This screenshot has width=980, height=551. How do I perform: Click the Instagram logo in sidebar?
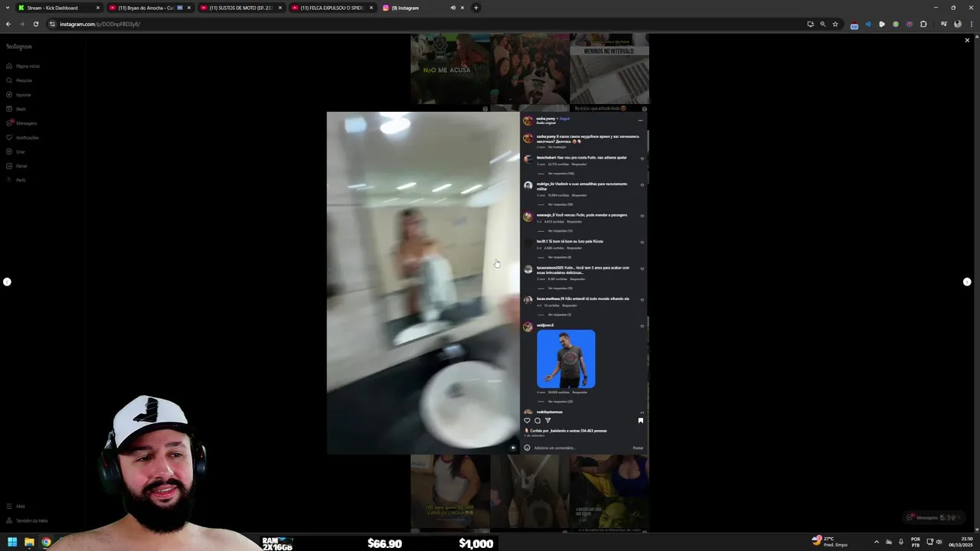tap(19, 47)
